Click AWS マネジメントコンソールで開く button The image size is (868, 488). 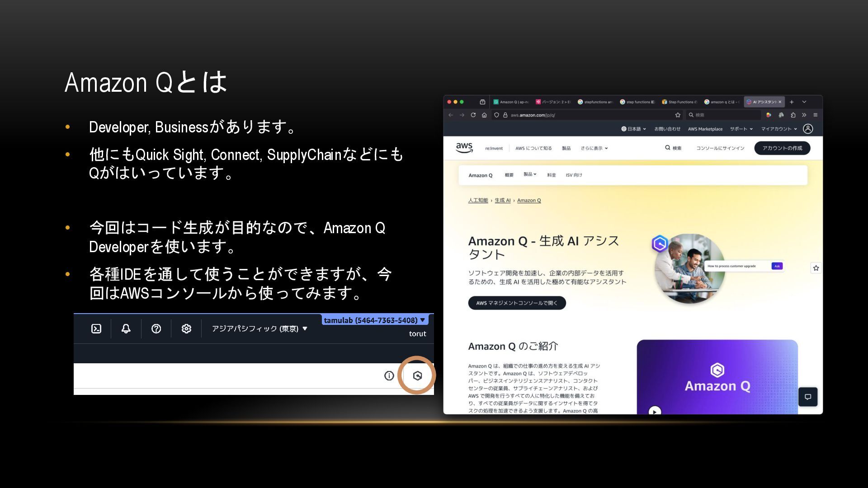[x=517, y=303]
